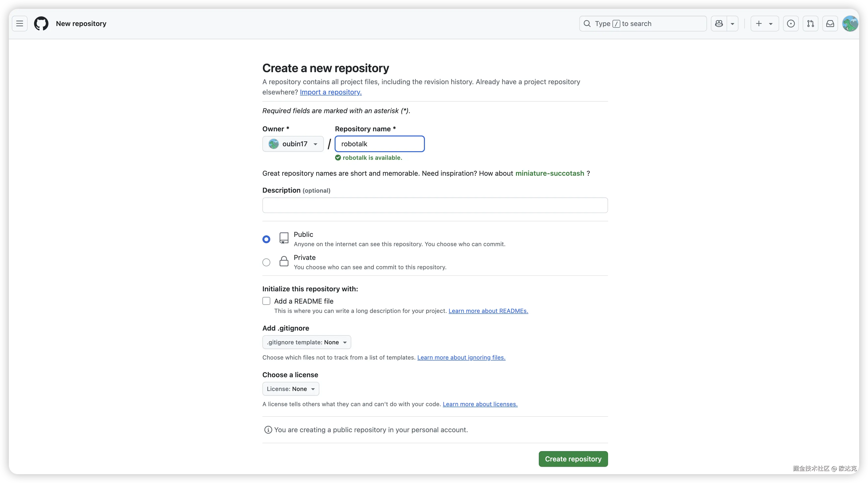Viewport: 868px width, 483px height.
Task: Open the Pull requests icon
Action: tap(810, 24)
